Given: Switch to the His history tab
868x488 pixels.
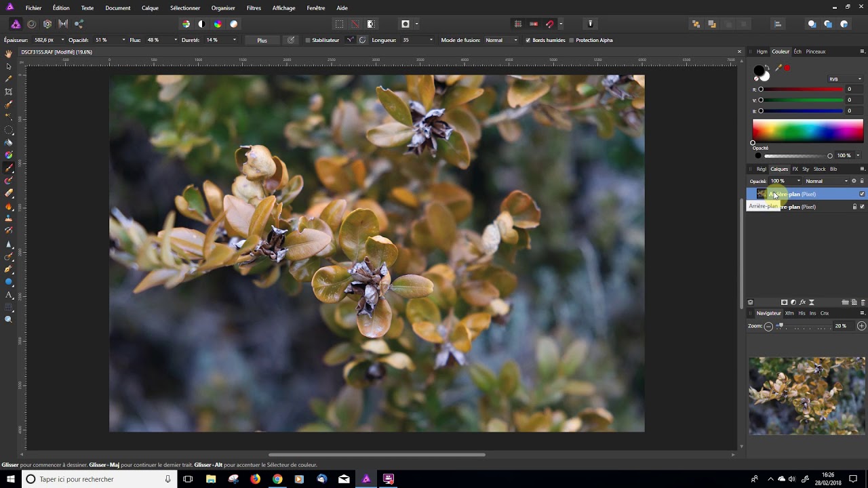Looking at the screenshot, I should [x=802, y=313].
